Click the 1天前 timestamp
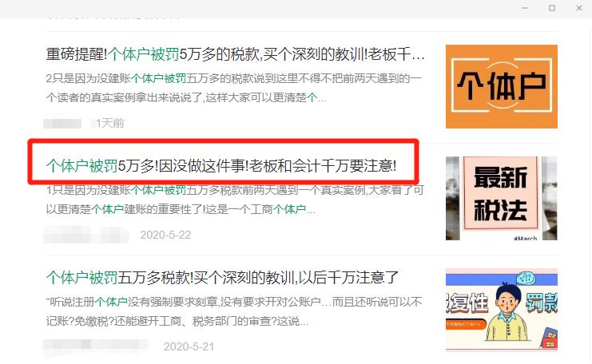Image resolution: width=592 pixels, height=364 pixels. tap(110, 124)
